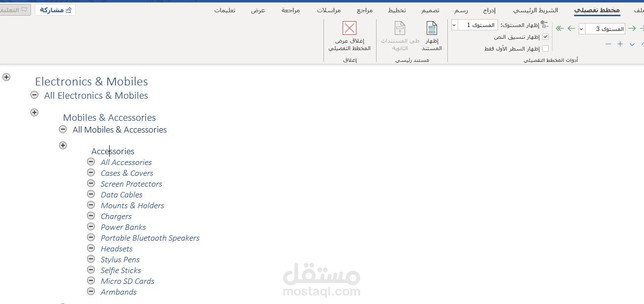This screenshot has width=644, height=304.
Task: Click the minus bullet beside All Electronics & Mobiles
Action: click(x=34, y=95)
